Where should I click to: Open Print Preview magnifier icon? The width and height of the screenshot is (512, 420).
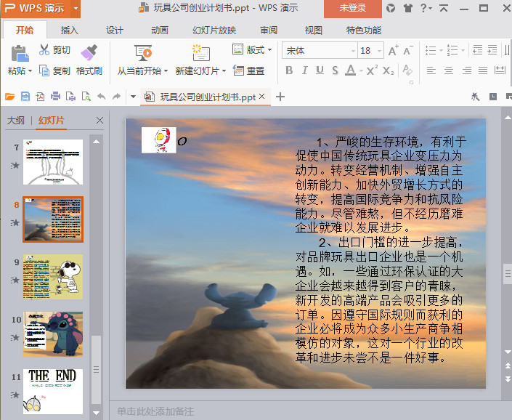pos(86,97)
